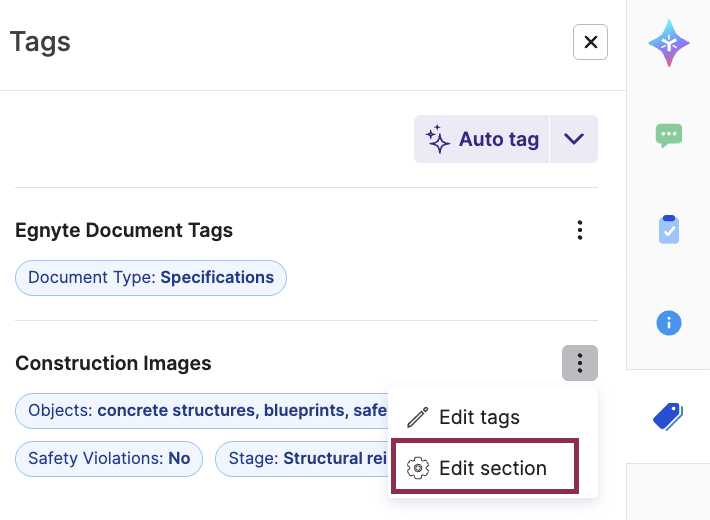
Task: Click the Objects tag chip
Action: 202,411
